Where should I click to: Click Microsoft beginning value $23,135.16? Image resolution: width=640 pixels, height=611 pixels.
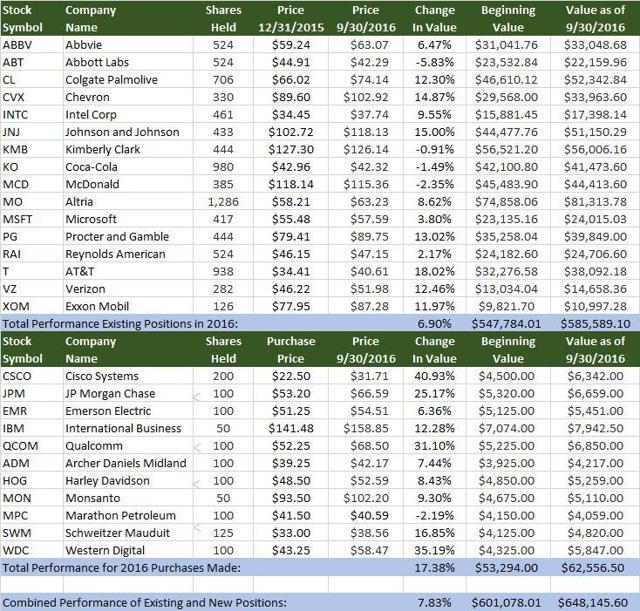(x=508, y=219)
